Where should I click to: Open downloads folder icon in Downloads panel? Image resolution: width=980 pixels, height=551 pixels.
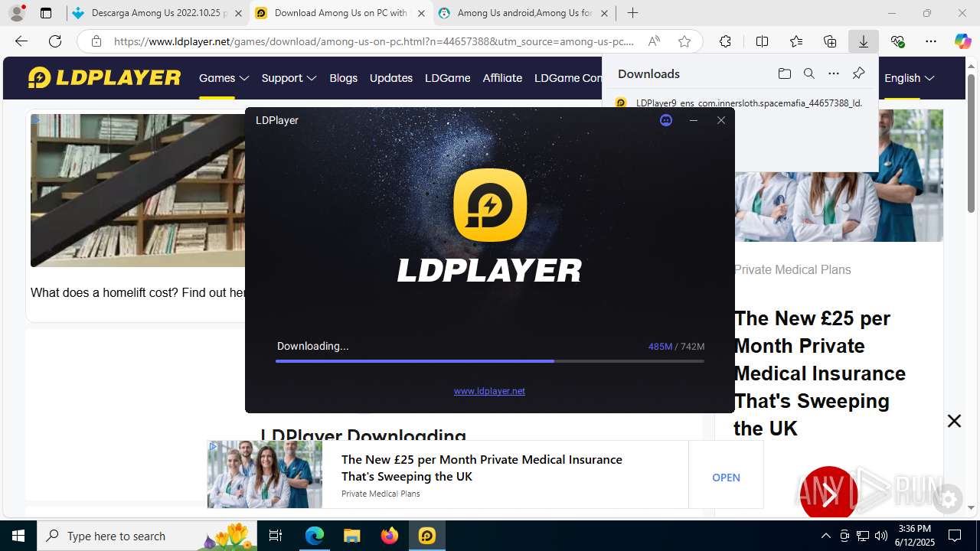tap(784, 73)
